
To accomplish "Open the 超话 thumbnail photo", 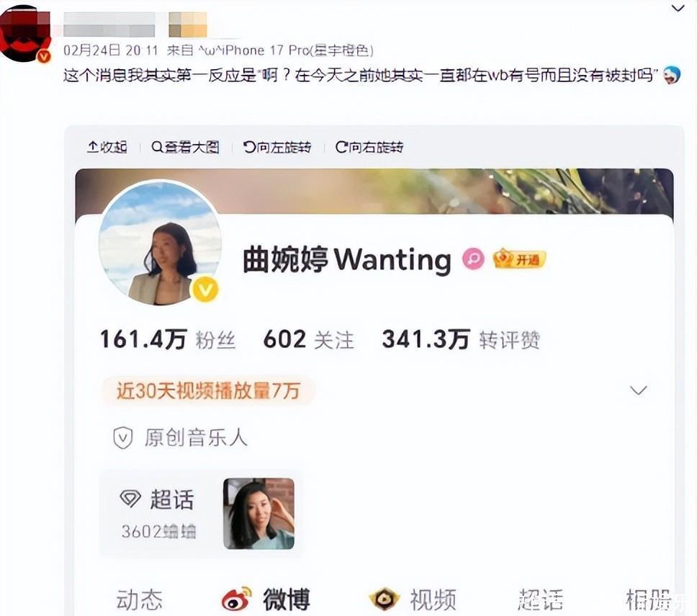I will (258, 513).
